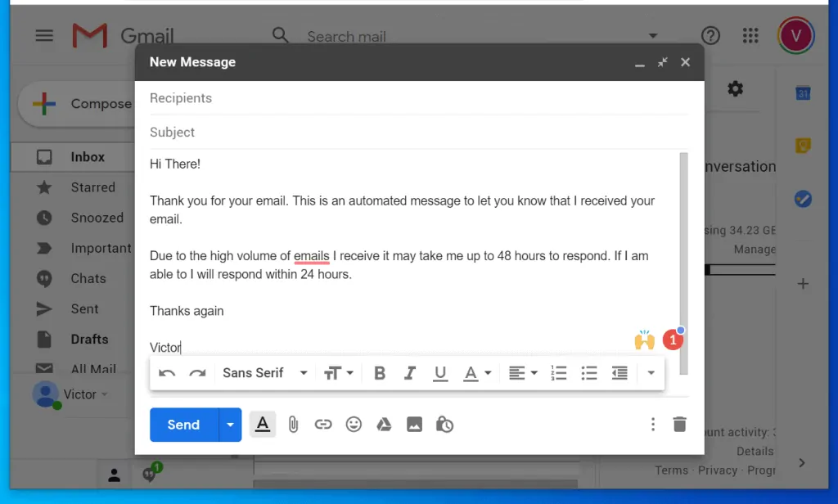838x504 pixels.
Task: Insert files using Google Drive icon
Action: point(384,425)
